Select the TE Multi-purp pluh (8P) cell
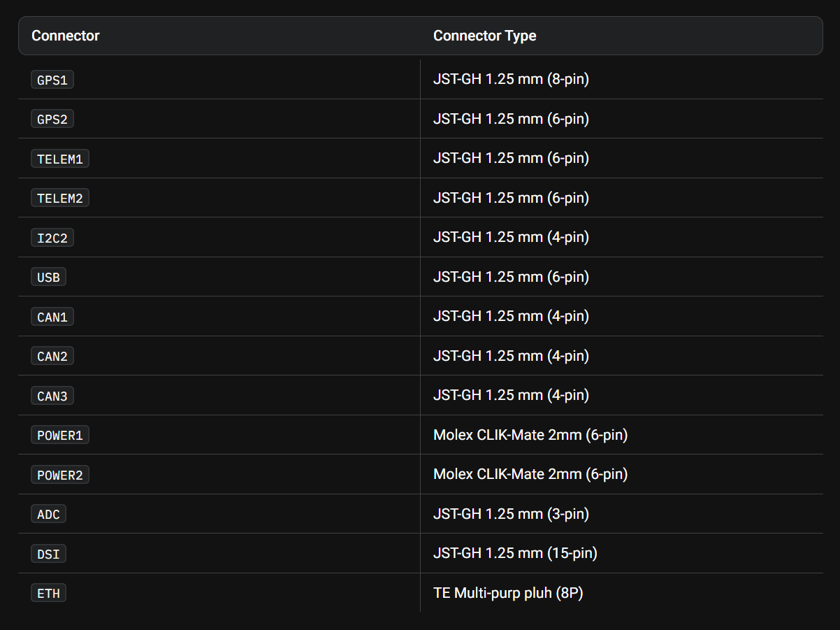This screenshot has width=840, height=630. [508, 593]
